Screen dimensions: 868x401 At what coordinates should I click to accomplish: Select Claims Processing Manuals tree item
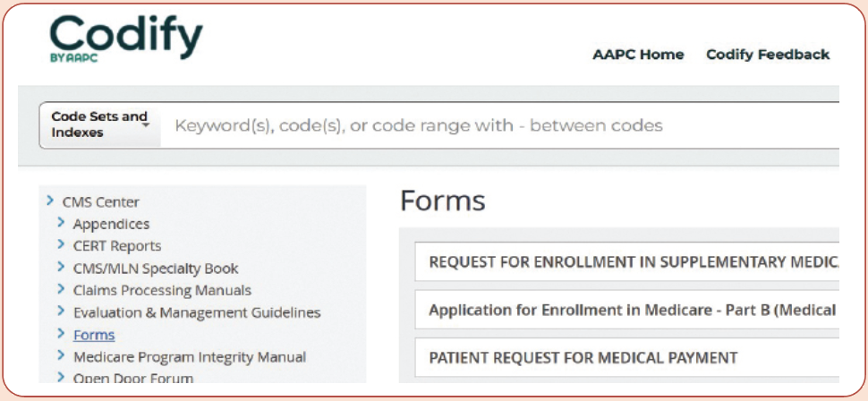click(162, 290)
